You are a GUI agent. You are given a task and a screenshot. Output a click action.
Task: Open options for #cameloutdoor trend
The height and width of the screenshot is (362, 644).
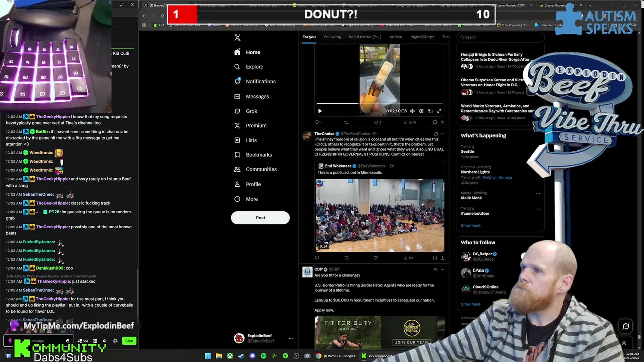538,209
